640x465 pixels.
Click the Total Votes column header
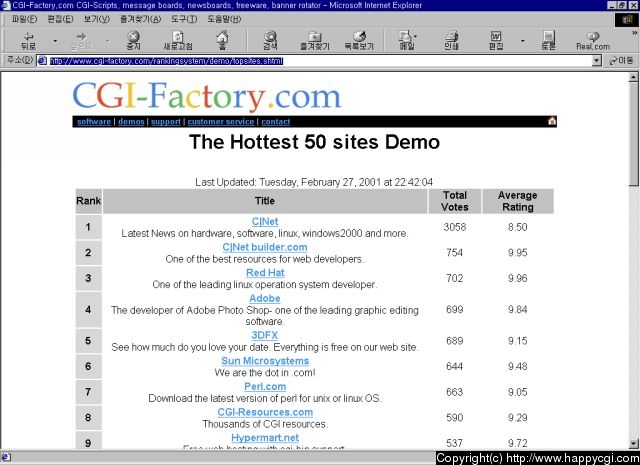tap(455, 201)
